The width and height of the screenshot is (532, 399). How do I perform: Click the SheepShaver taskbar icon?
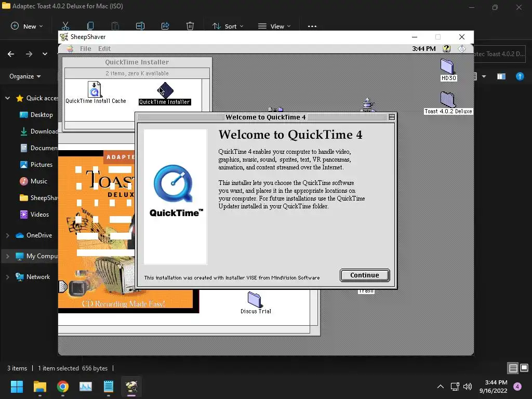[131, 387]
